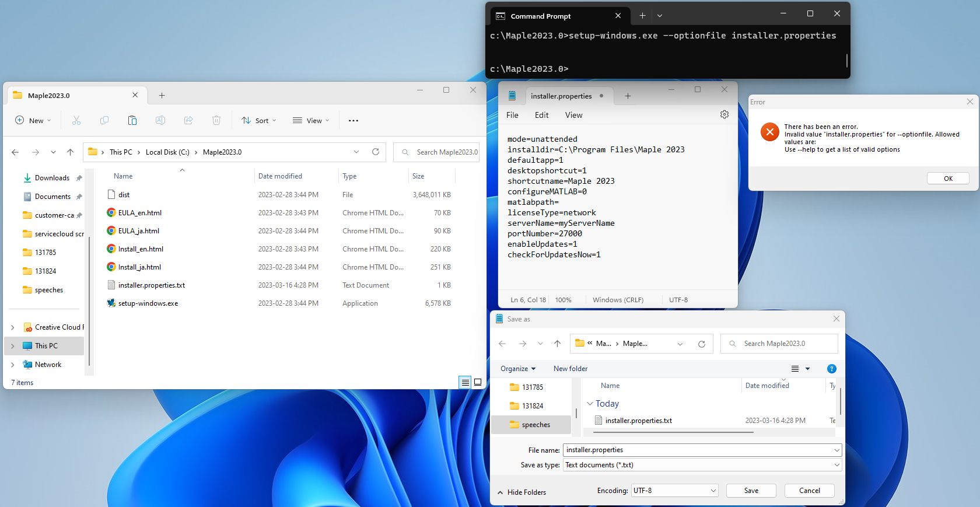This screenshot has height=507, width=980.
Task: Open the New dropdown in File Explorer
Action: coord(33,120)
